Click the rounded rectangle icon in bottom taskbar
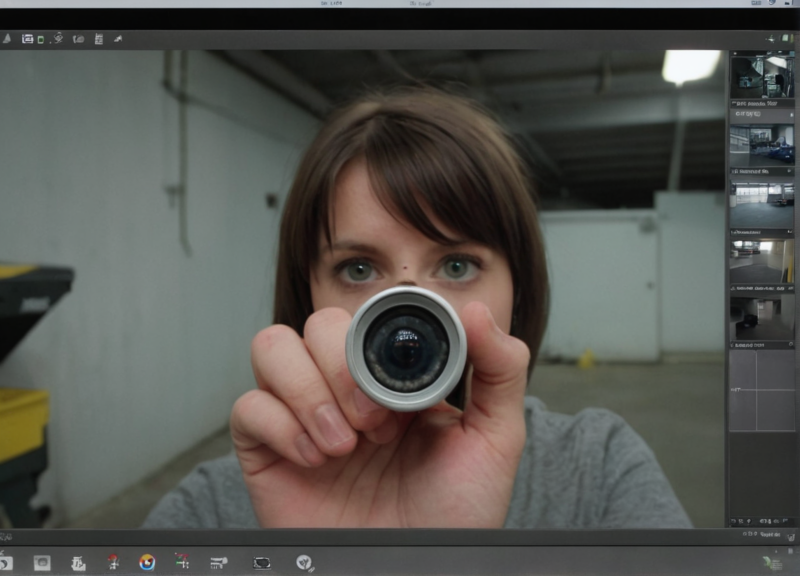800x576 pixels. (262, 563)
